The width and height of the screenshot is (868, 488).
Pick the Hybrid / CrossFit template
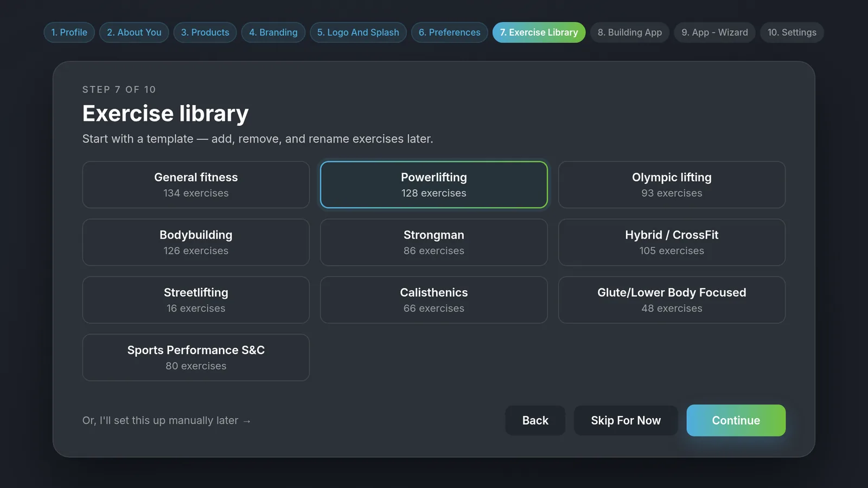click(672, 242)
